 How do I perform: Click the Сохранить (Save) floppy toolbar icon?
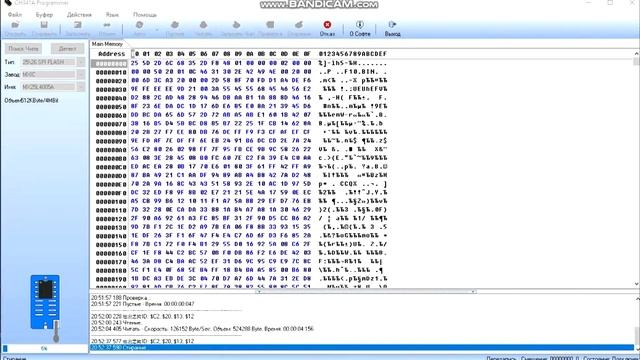click(44, 25)
